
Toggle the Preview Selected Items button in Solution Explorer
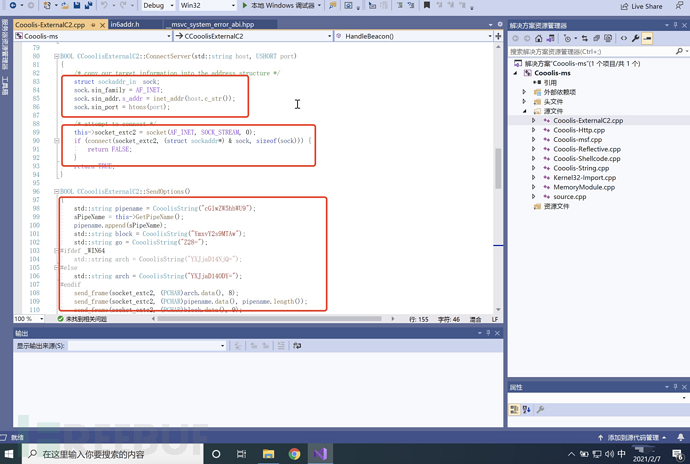(648, 38)
